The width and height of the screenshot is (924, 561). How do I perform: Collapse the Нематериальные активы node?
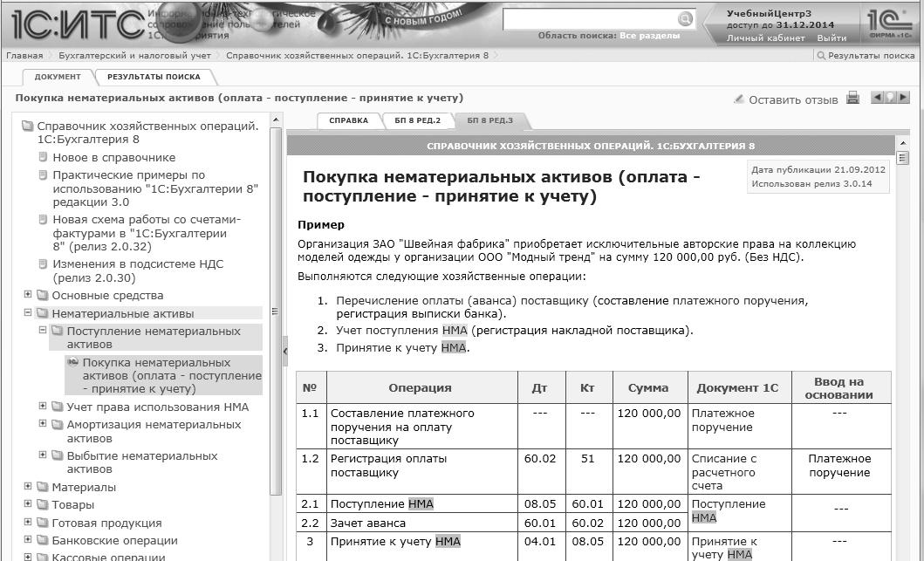(x=28, y=313)
